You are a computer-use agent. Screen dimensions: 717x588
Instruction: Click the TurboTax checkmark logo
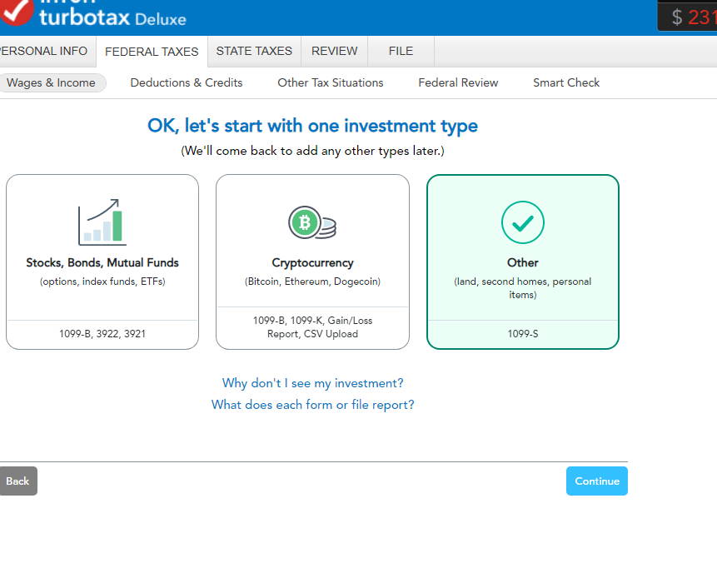[16, 11]
